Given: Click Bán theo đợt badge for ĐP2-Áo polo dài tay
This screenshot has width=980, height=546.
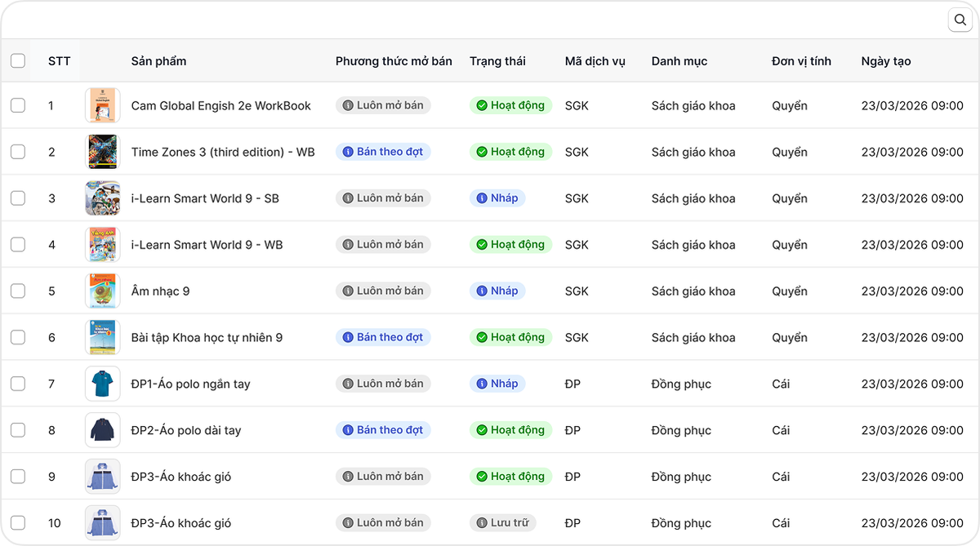Looking at the screenshot, I should (383, 430).
